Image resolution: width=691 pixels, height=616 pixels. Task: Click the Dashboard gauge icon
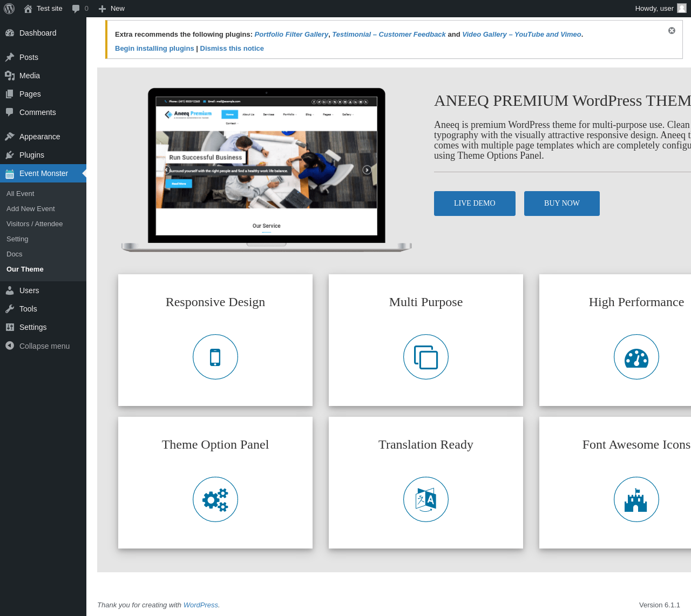[x=10, y=33]
